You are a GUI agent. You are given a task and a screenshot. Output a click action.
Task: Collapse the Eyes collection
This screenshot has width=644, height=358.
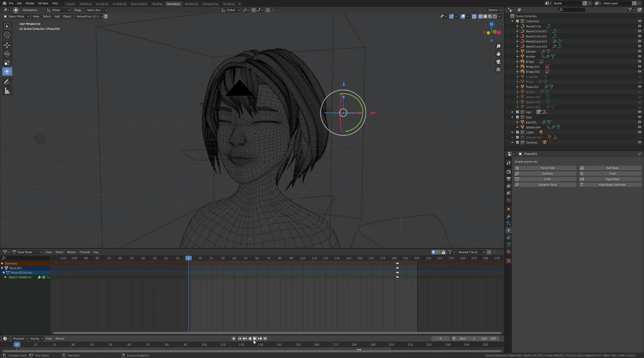[x=513, y=117]
